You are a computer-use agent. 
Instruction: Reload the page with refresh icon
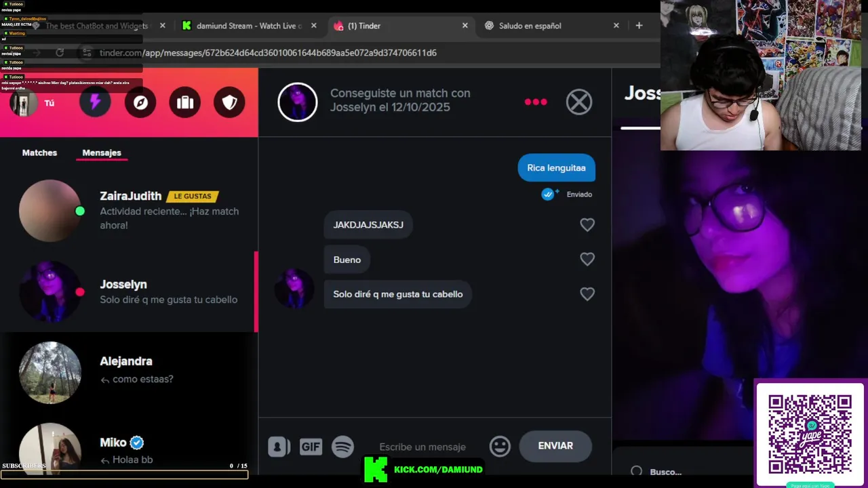click(60, 53)
